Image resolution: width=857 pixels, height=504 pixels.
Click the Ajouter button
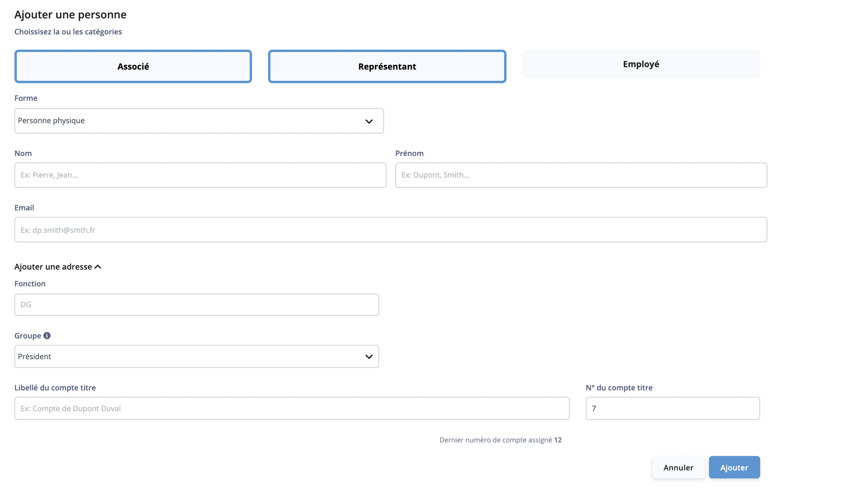[734, 467]
